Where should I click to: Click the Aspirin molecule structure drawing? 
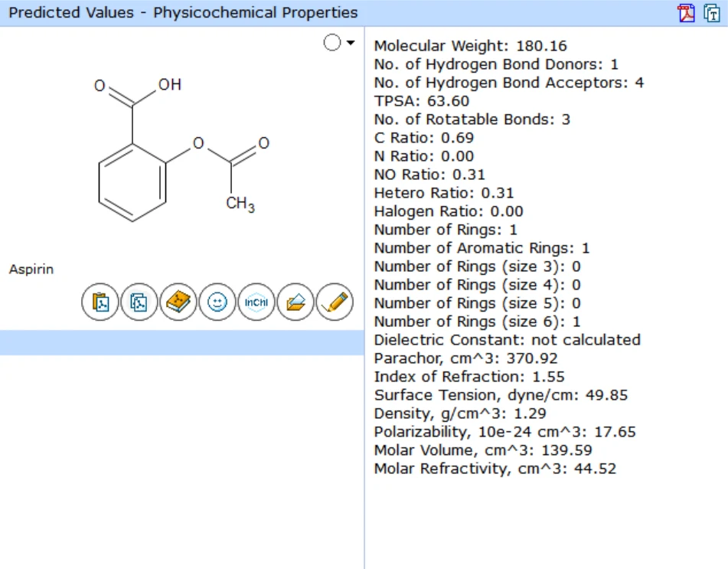181,149
